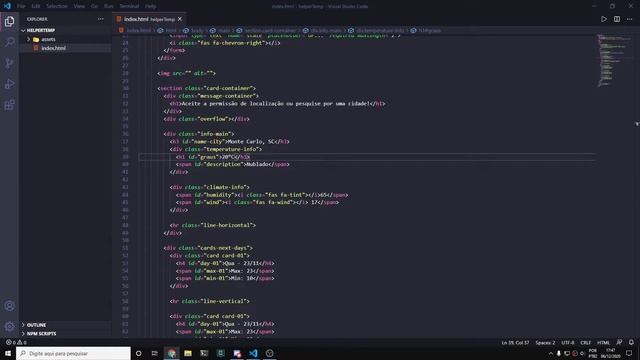
Task: Change encoding via UTF-8 status item
Action: coord(568,342)
